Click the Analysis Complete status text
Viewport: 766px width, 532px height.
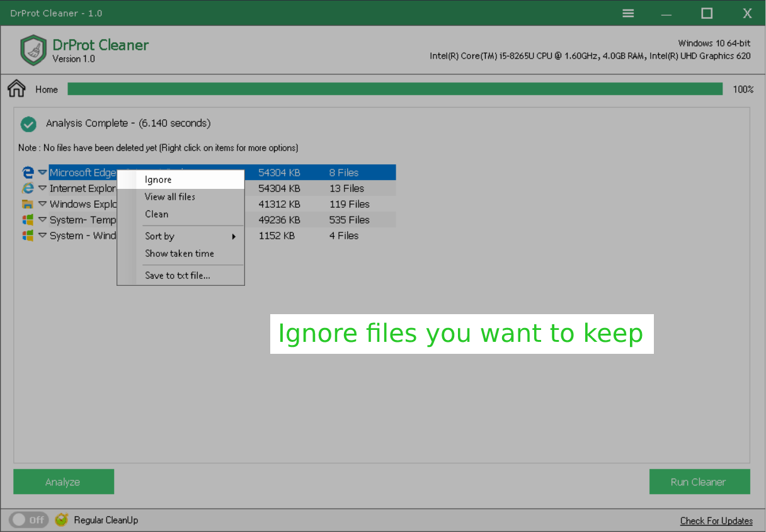(129, 123)
